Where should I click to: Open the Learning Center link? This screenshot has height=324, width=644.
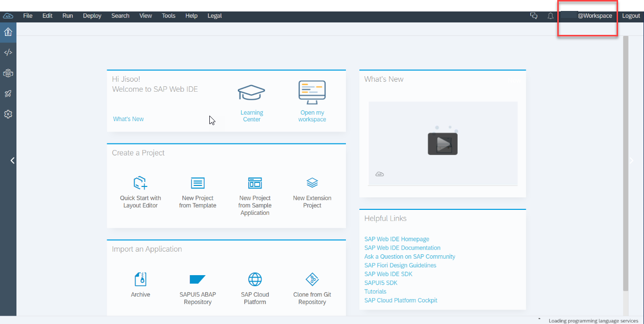(x=252, y=116)
